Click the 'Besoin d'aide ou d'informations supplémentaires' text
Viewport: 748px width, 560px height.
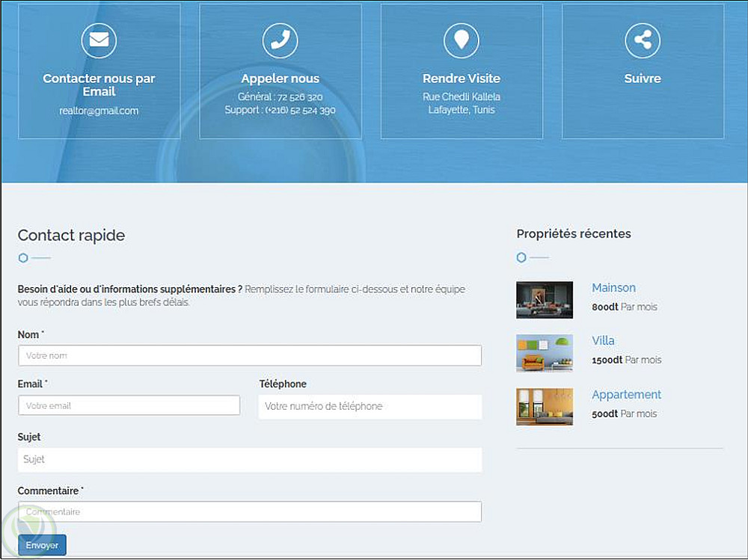(129, 289)
